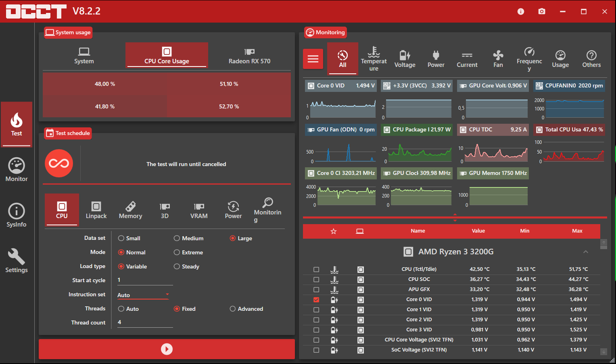Image resolution: width=616 pixels, height=364 pixels.
Task: Open the Monitor section in sidebar
Action: point(17,170)
